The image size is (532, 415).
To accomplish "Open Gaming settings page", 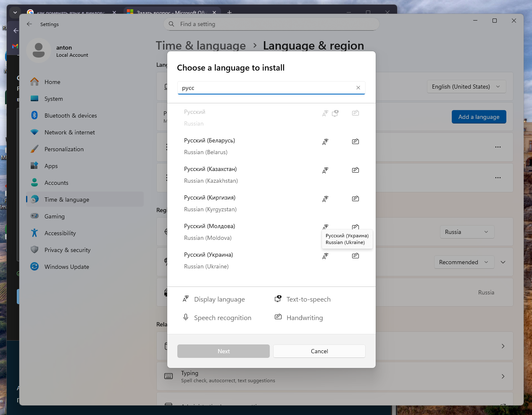I will (84, 216).
